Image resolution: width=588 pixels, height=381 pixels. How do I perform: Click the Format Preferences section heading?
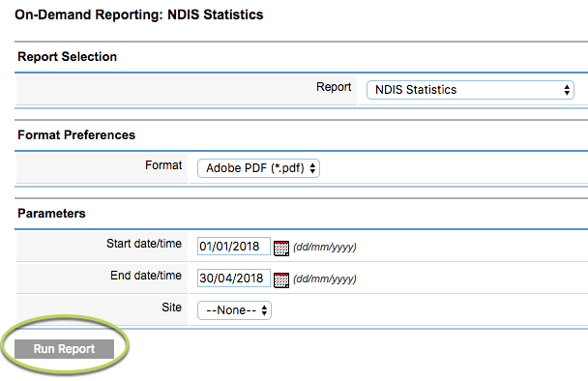click(x=76, y=135)
